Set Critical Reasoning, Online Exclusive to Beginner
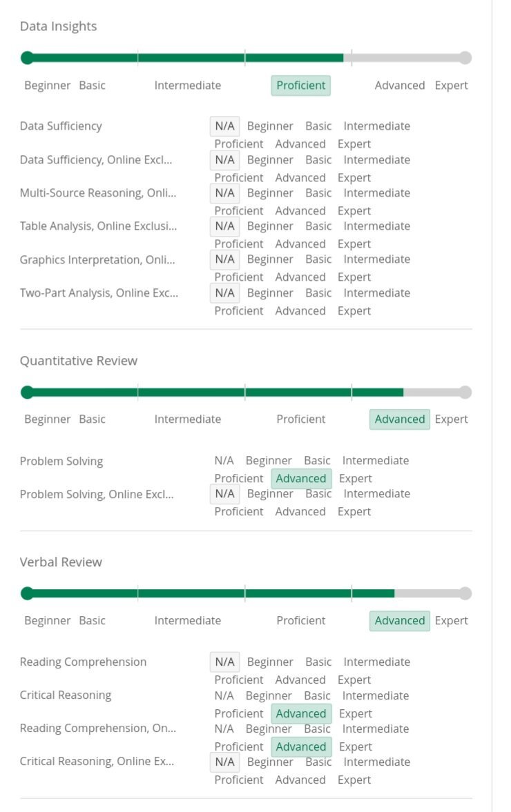This screenshot has width=511, height=812. [270, 762]
